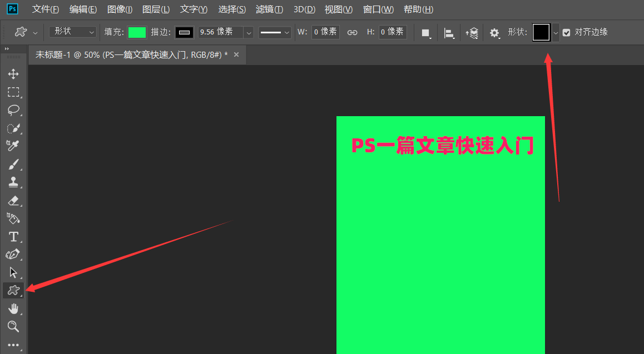
Task: Open the View menu 视图(V)
Action: coord(339,9)
